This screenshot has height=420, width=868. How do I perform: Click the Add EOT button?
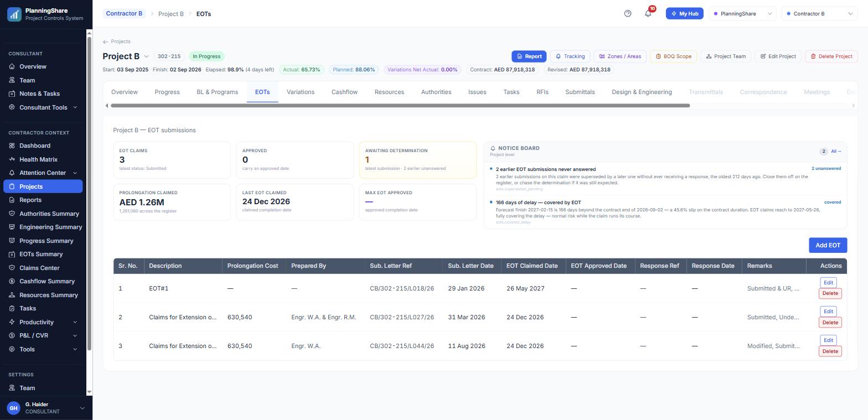pos(828,245)
